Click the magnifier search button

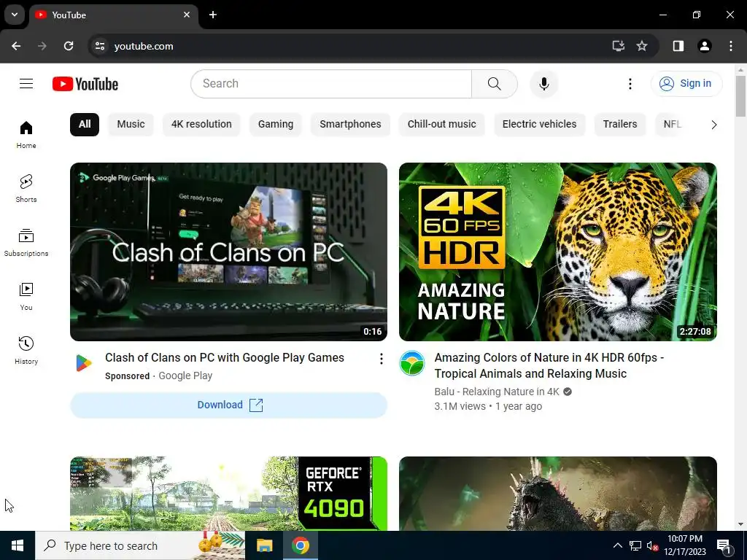coord(494,84)
